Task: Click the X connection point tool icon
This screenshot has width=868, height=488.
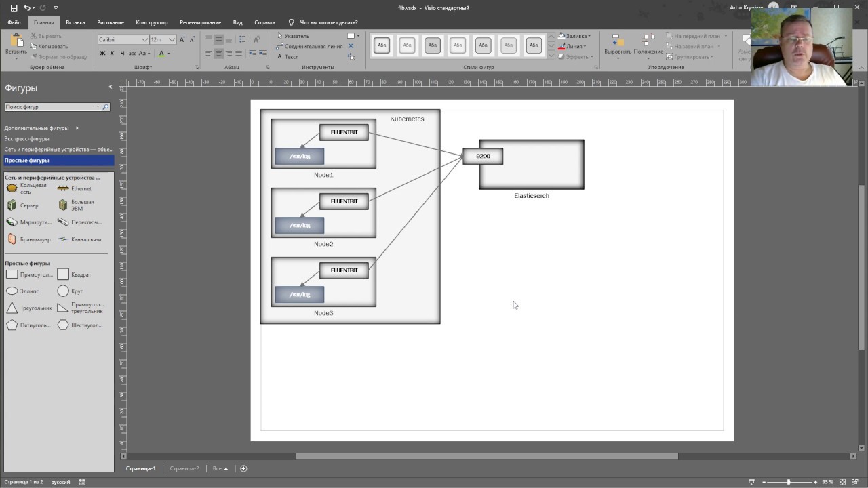Action: (x=351, y=46)
